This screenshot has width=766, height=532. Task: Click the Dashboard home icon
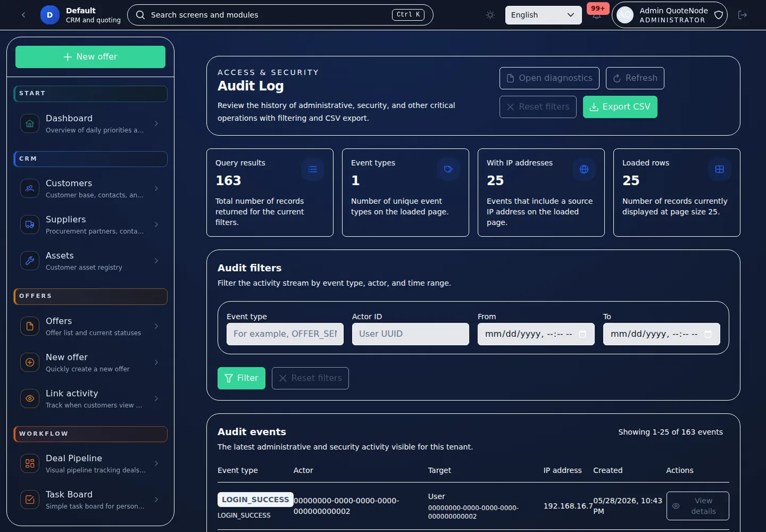click(30, 123)
